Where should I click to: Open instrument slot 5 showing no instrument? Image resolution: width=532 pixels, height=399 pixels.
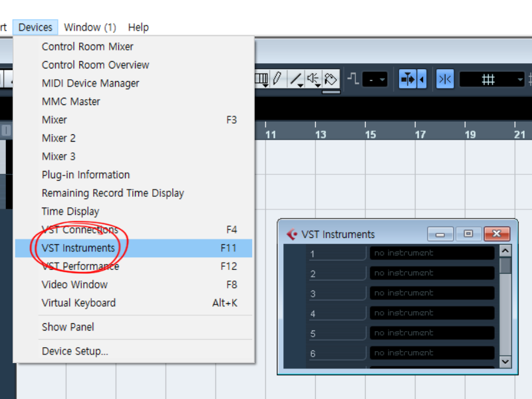point(432,333)
